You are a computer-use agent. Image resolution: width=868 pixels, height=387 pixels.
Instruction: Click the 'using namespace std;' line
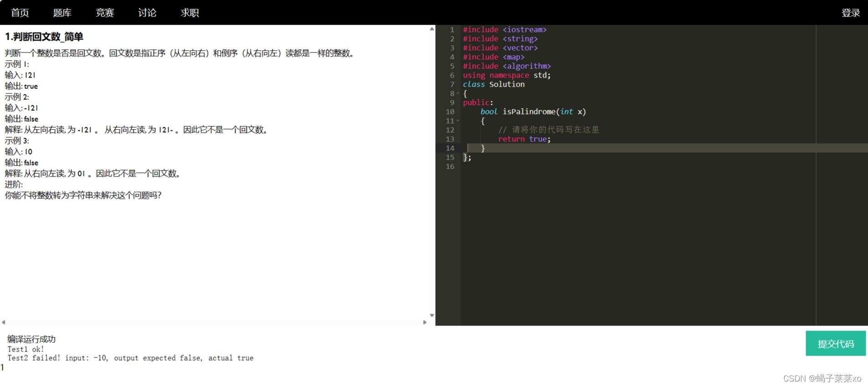pos(507,75)
